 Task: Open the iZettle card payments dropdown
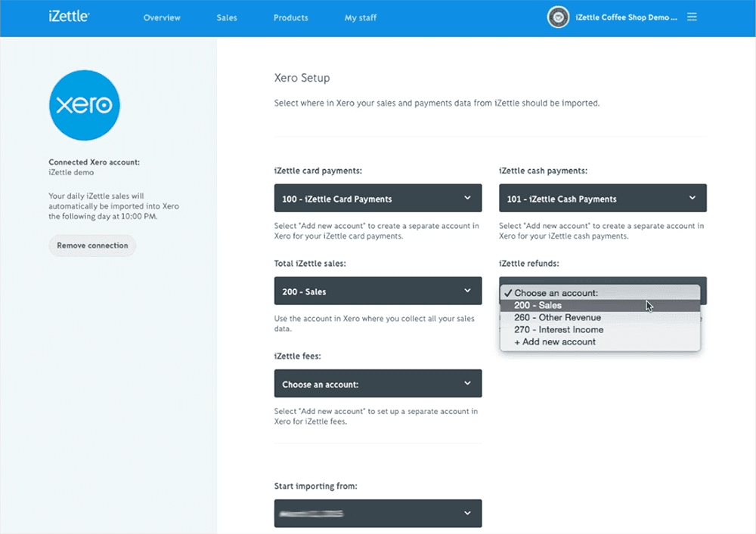pos(378,198)
